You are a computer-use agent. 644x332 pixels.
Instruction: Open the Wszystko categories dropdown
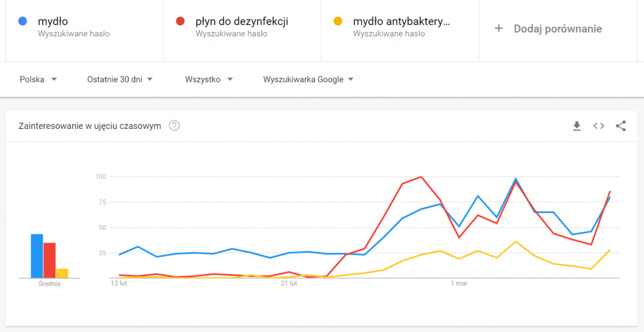pyautogui.click(x=209, y=79)
